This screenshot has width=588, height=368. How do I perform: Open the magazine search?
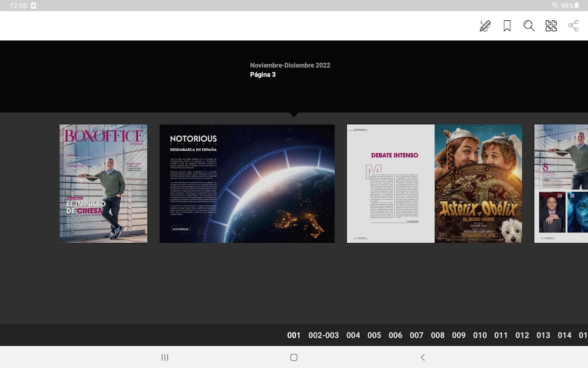529,26
